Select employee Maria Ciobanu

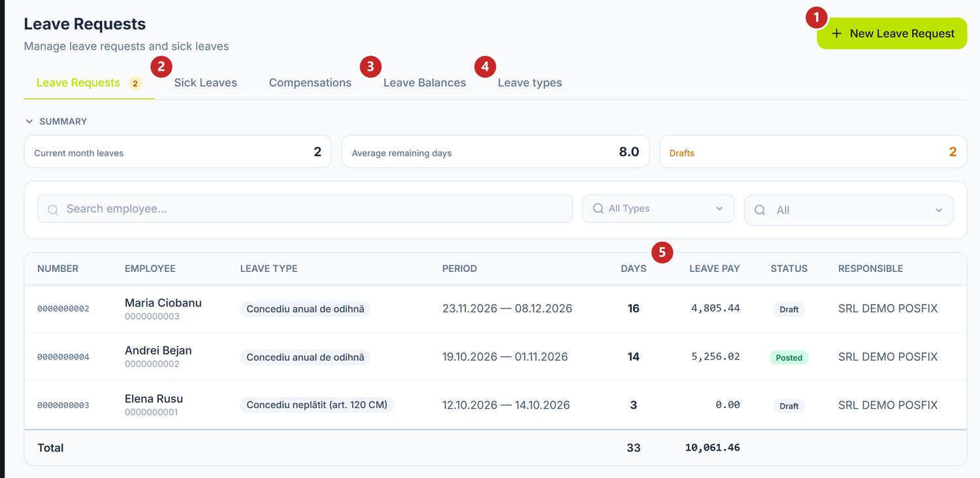coord(163,303)
